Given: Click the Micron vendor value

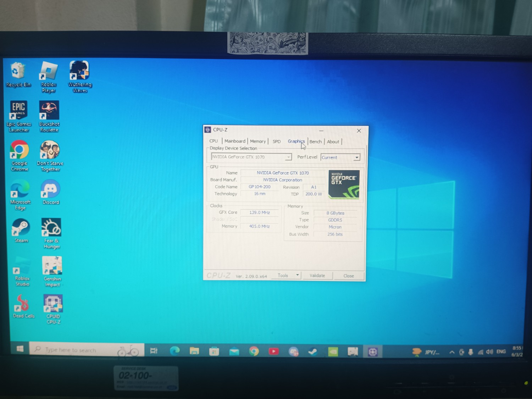Looking at the screenshot, I should [335, 227].
